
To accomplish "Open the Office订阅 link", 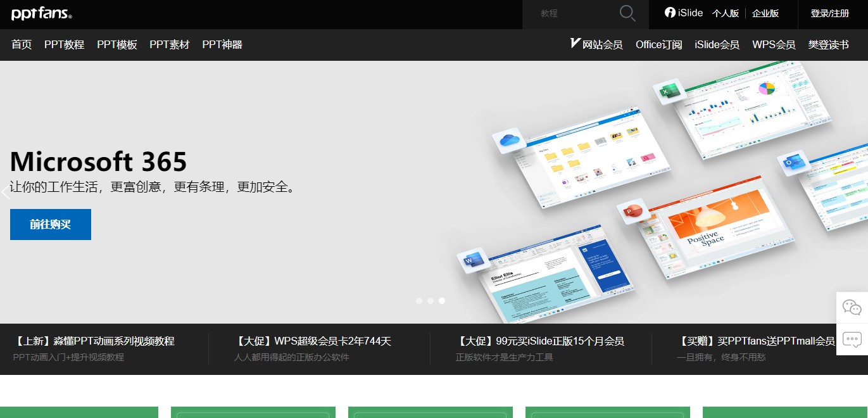I will (x=659, y=44).
